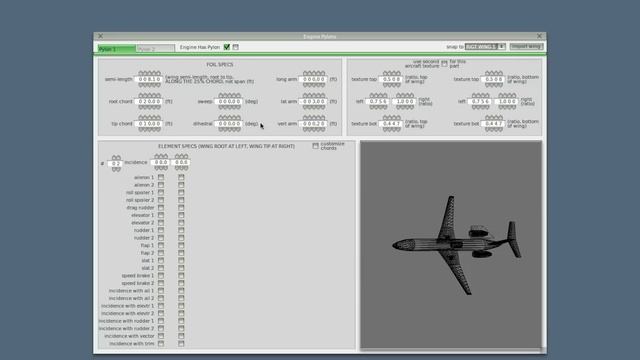Image resolution: width=640 pixels, height=360 pixels.
Task: Click left ratio field for top of wing
Action: click(378, 101)
